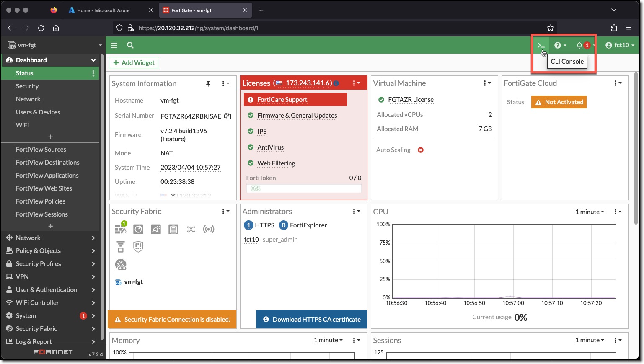Click the browser URL address bar
644x364 pixels.
click(335, 28)
